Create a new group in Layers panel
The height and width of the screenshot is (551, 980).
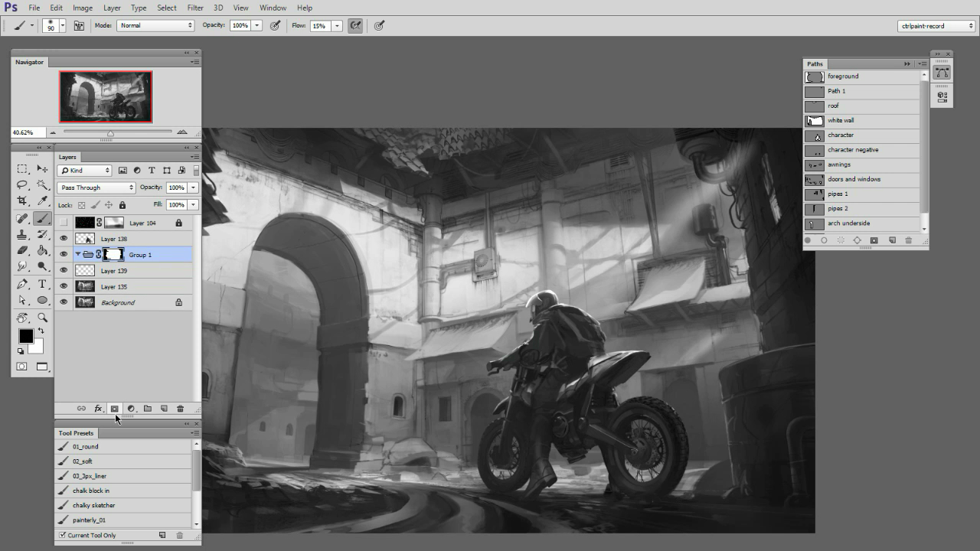coord(147,409)
